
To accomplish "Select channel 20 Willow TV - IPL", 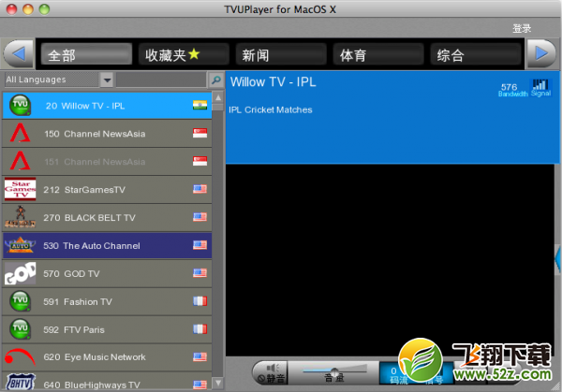I will point(107,105).
